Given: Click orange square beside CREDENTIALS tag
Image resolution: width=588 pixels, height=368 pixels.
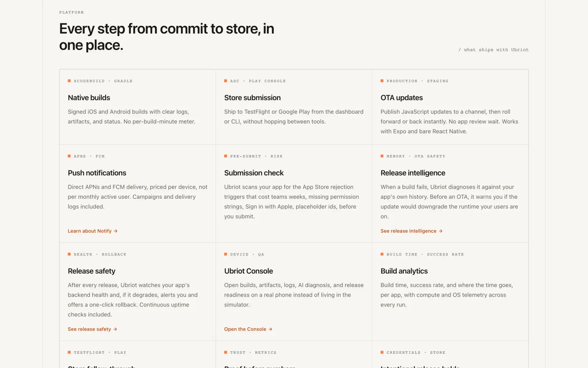Looking at the screenshot, I should [382, 353].
